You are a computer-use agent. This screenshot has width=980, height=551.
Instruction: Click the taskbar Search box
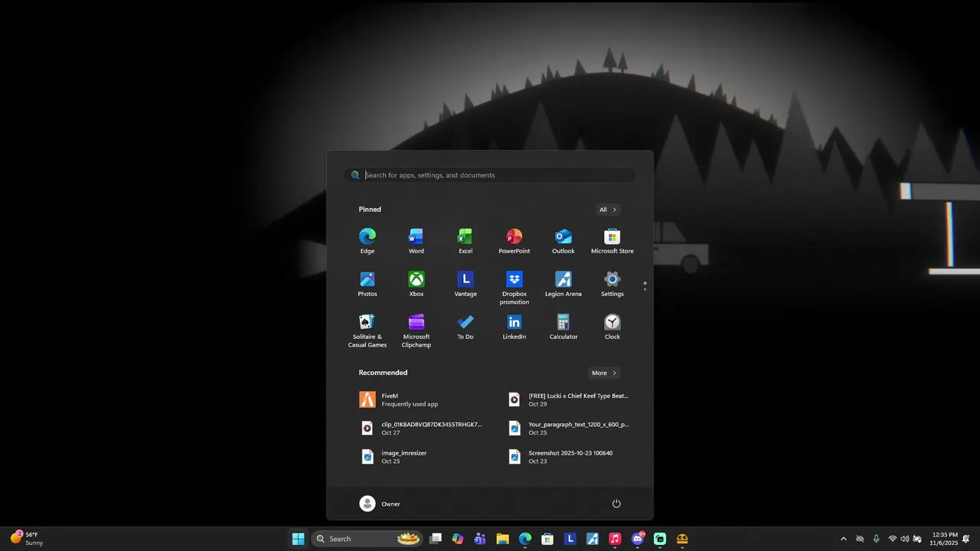coord(367,539)
